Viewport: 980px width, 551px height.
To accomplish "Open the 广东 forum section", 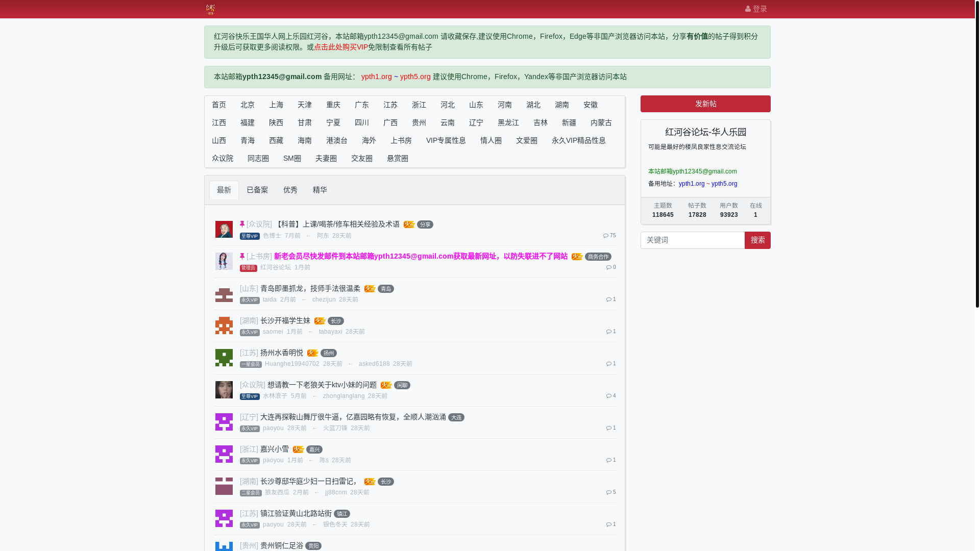I will (362, 105).
